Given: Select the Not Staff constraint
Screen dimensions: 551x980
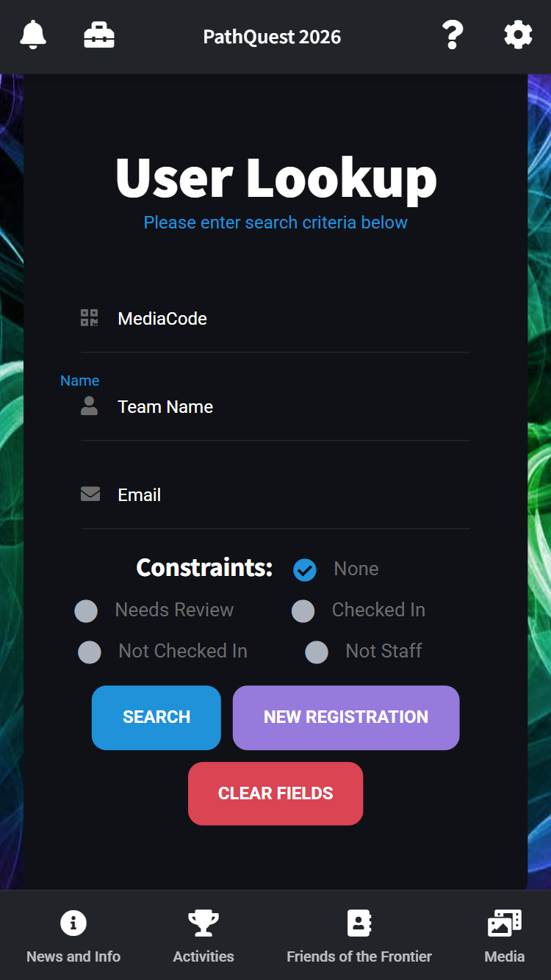Looking at the screenshot, I should (316, 652).
